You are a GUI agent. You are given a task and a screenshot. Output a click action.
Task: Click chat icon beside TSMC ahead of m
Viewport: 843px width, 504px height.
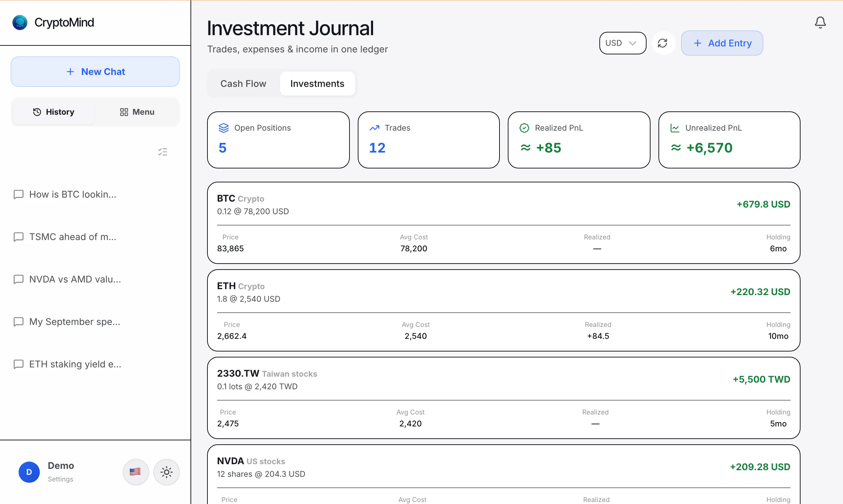click(x=18, y=237)
